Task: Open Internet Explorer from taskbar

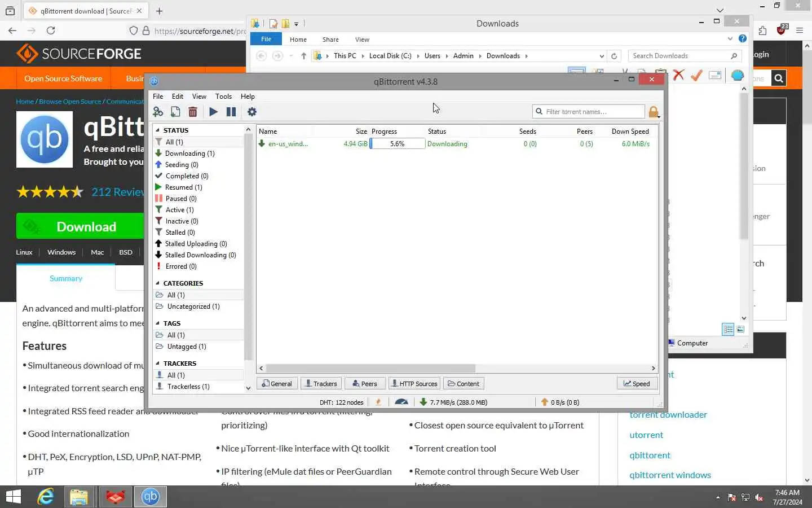Action: (46, 497)
